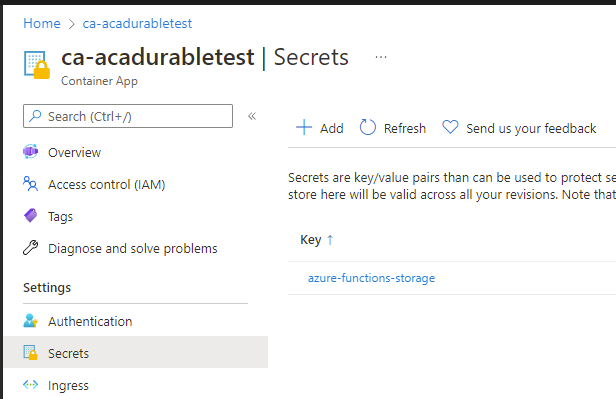Add a new secret
616x399 pixels.
(319, 128)
